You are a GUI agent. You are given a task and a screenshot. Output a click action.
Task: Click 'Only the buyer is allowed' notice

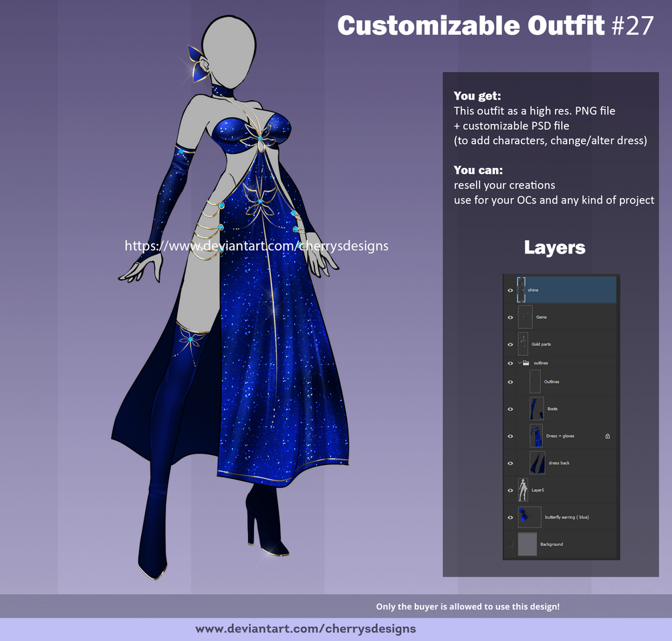tap(468, 607)
